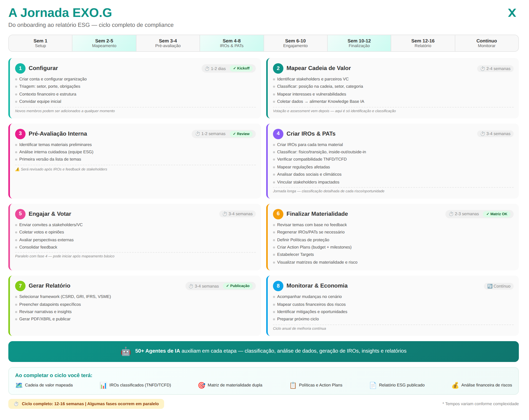529x420 pixels.
Task: Click the Review check badge
Action: coord(241,134)
